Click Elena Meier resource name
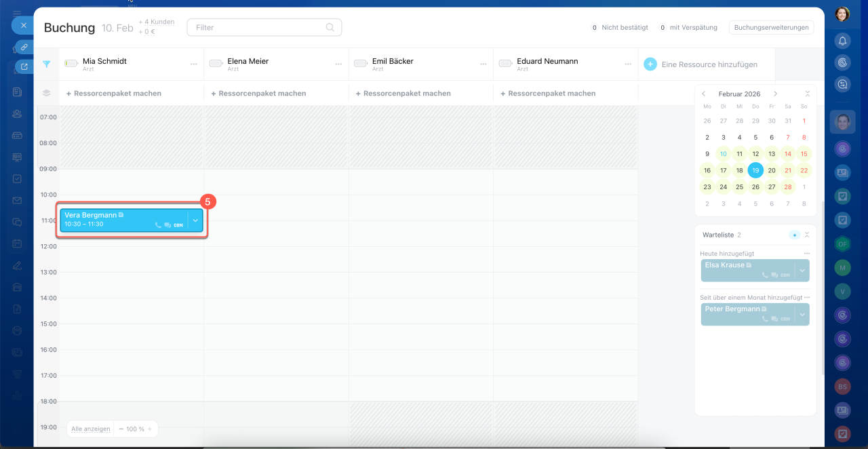Image resolution: width=868 pixels, height=449 pixels. point(248,61)
